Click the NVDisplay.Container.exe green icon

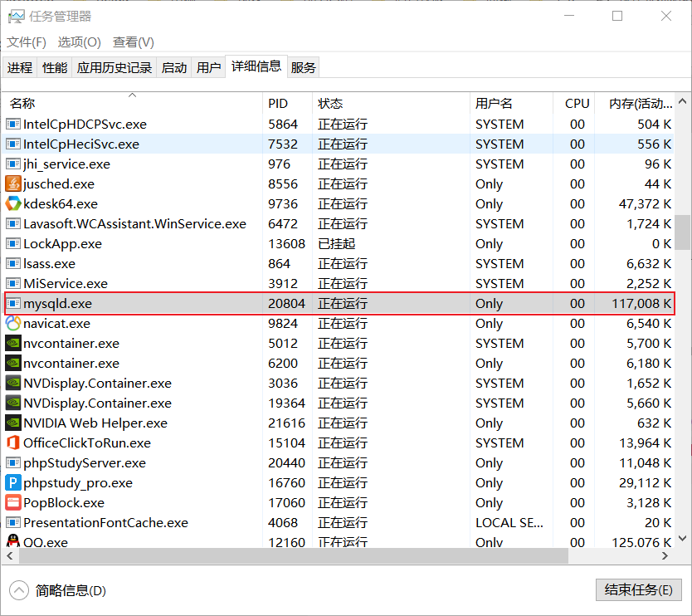[13, 384]
